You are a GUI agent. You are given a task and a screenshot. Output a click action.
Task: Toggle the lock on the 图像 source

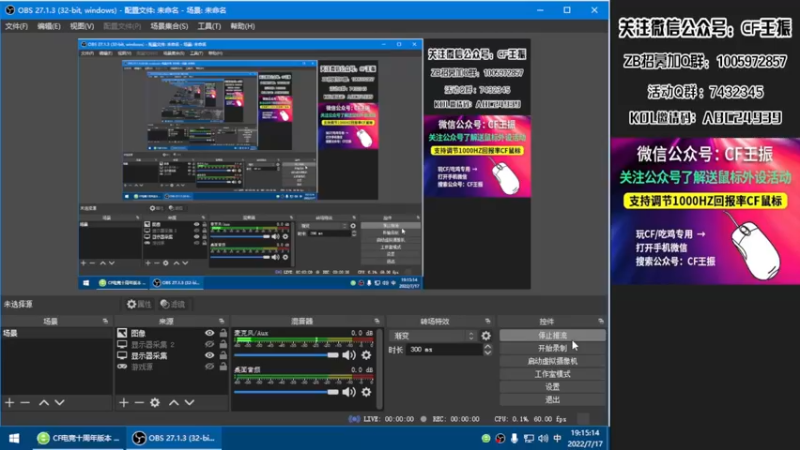click(x=223, y=333)
